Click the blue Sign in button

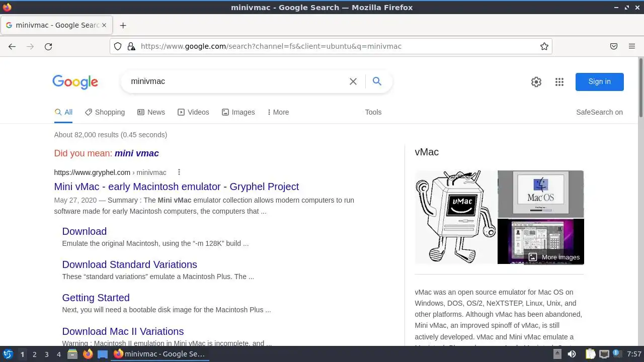[599, 81]
